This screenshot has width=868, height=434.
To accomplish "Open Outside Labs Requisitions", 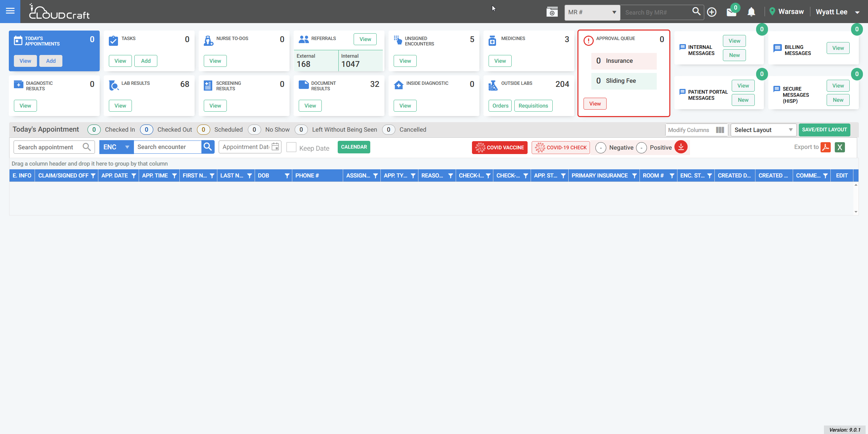I will tap(533, 106).
